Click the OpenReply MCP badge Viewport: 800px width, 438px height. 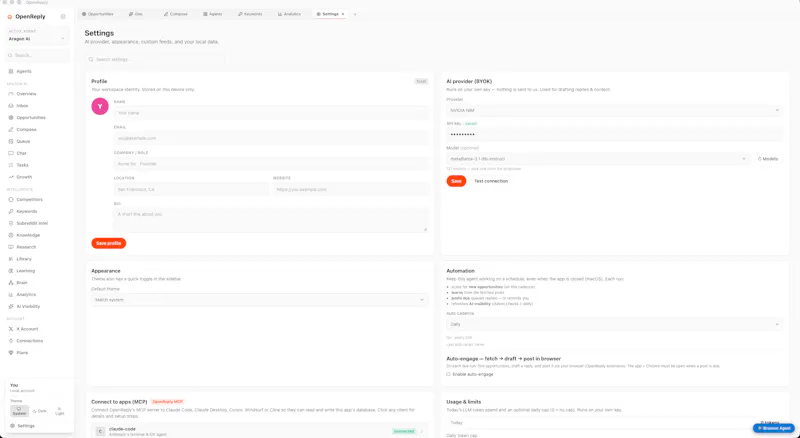point(167,402)
